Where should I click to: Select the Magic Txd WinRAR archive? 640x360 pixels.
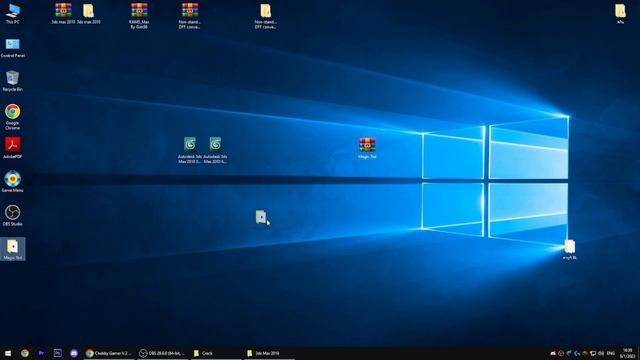click(x=367, y=148)
